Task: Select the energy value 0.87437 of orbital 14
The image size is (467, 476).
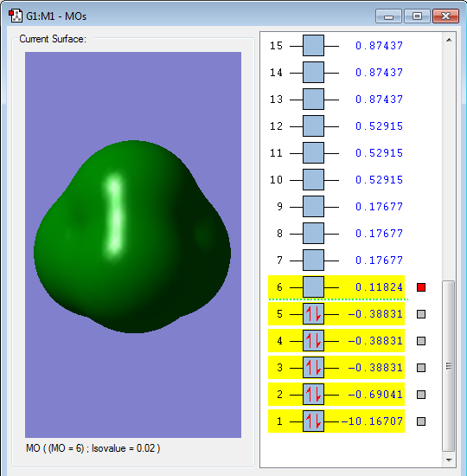Action: pos(379,73)
